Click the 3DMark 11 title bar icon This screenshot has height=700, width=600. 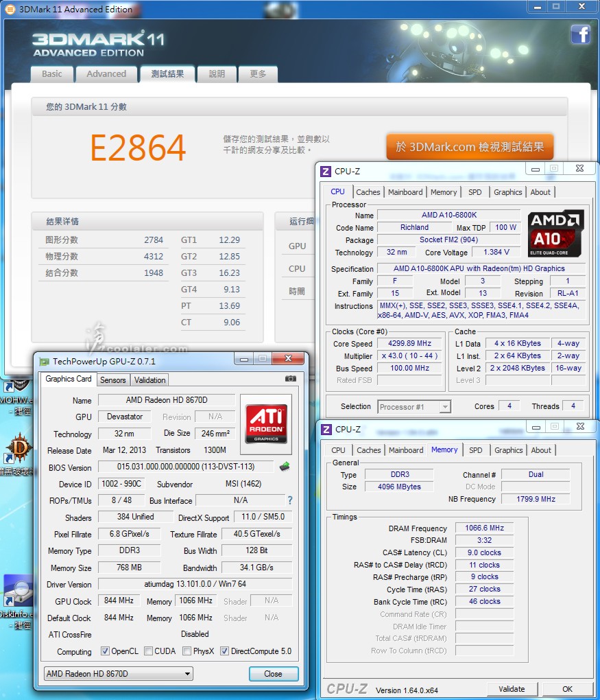point(10,9)
